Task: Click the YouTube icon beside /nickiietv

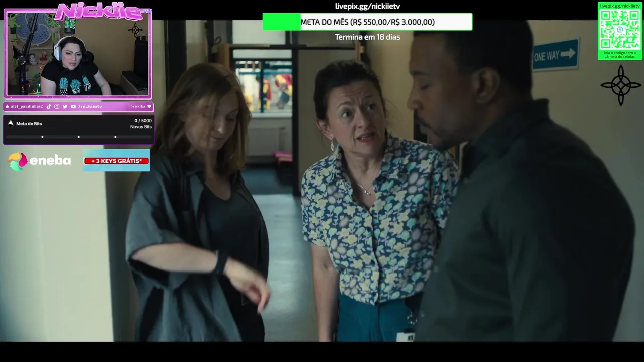Action: tap(73, 107)
